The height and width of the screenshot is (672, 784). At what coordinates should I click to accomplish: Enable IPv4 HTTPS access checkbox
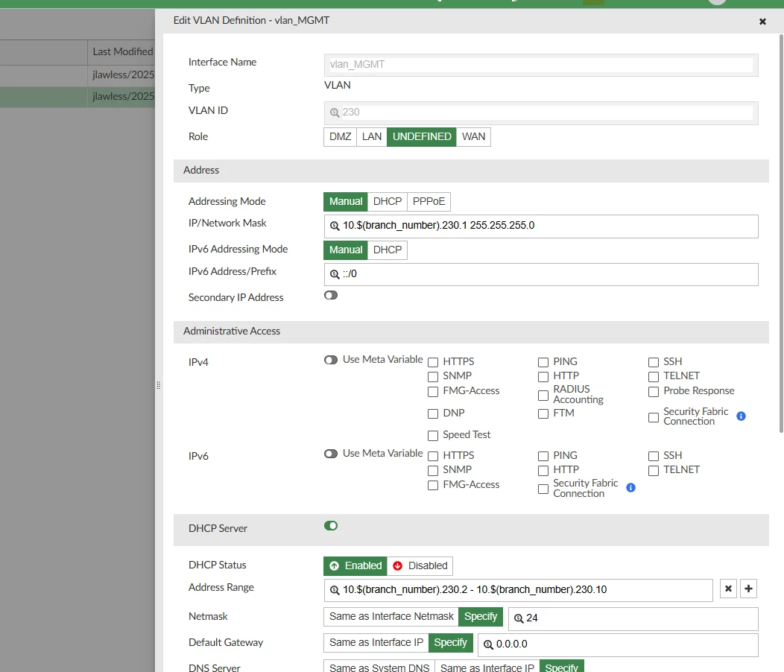433,362
